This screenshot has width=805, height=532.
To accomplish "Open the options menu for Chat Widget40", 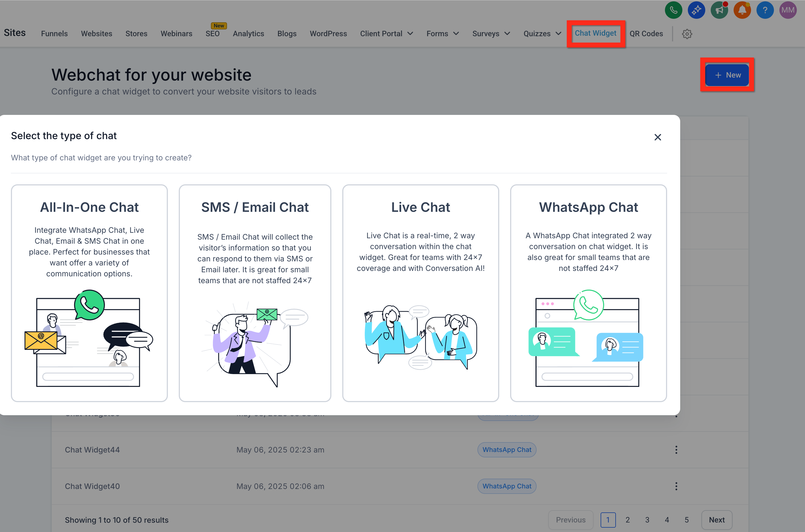I will point(676,486).
